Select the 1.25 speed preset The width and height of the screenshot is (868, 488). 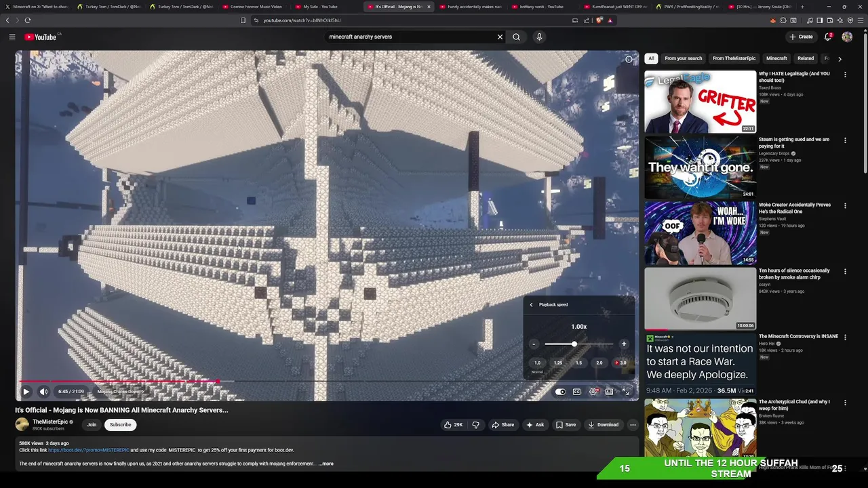click(558, 363)
